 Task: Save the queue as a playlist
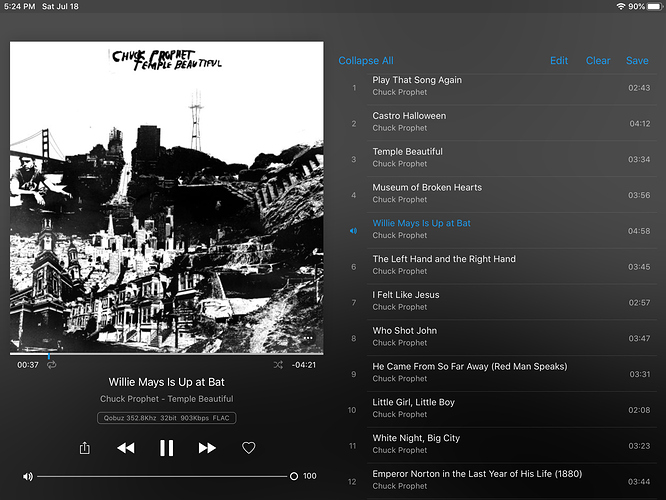[x=637, y=61]
